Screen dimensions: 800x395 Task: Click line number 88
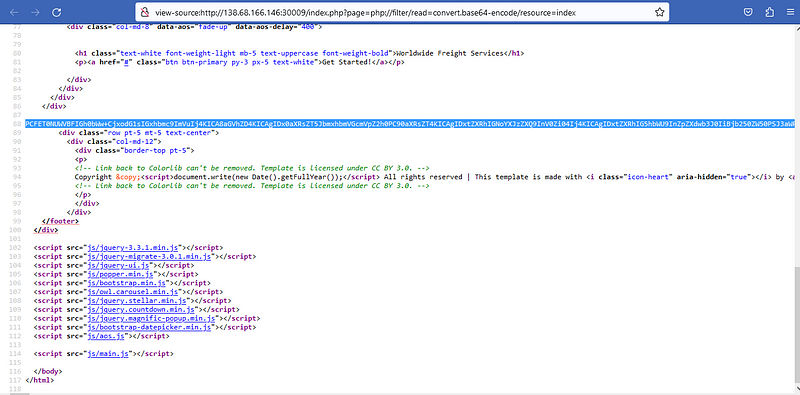pyautogui.click(x=16, y=124)
